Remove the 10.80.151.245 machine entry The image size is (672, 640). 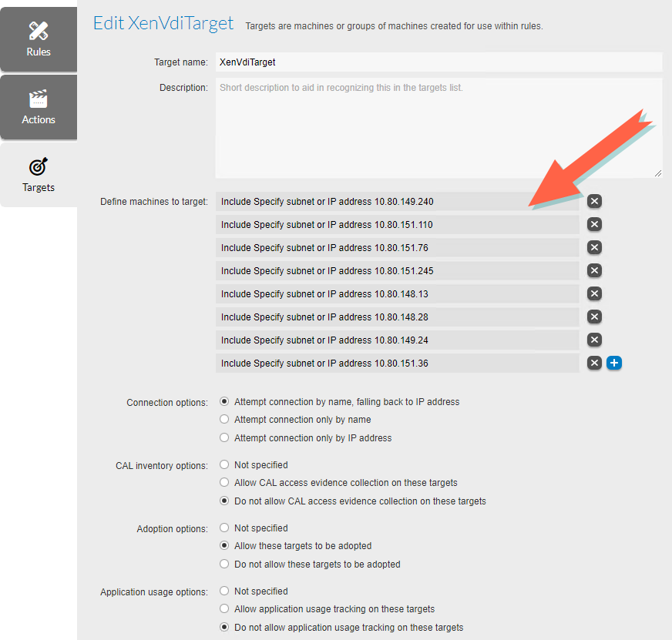point(593,270)
